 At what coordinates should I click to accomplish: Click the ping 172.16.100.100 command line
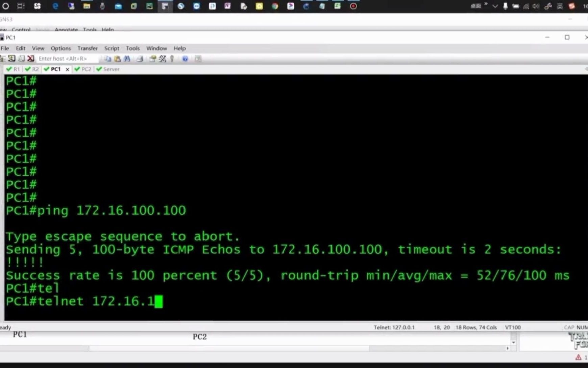coord(96,211)
